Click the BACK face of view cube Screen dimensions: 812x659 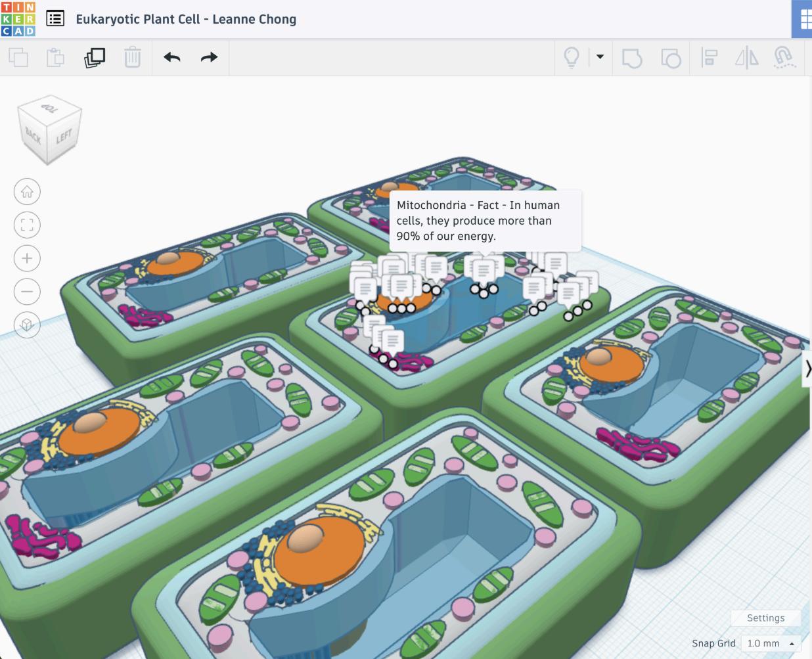[x=33, y=137]
